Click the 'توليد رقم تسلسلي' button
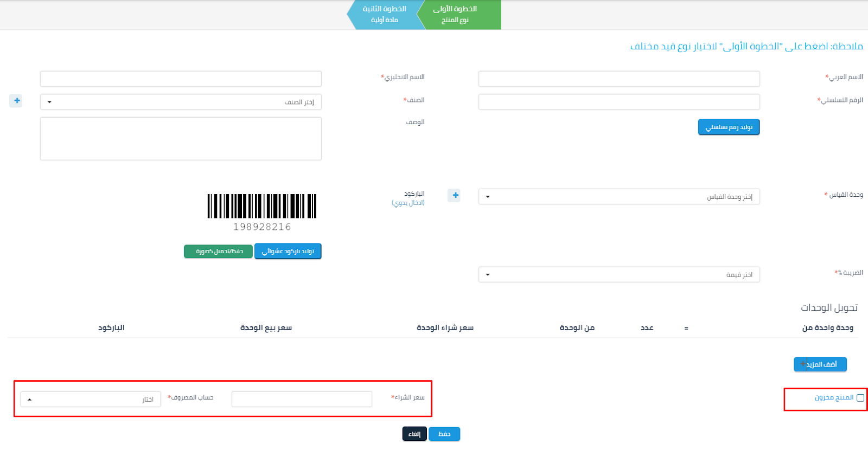Viewport: 868px width, 450px height. (729, 127)
